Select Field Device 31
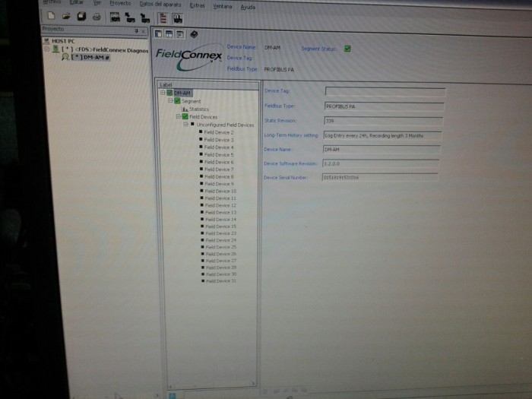Image resolution: width=532 pixels, height=399 pixels. (221, 281)
